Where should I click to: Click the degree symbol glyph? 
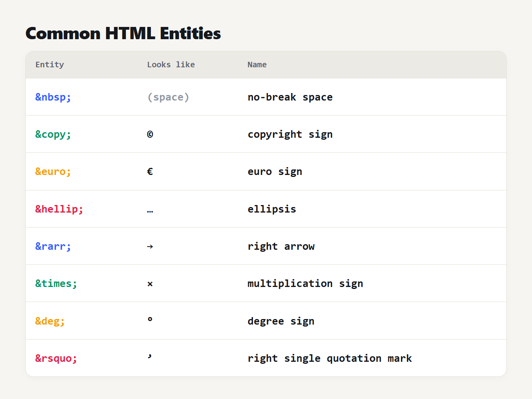click(150, 319)
